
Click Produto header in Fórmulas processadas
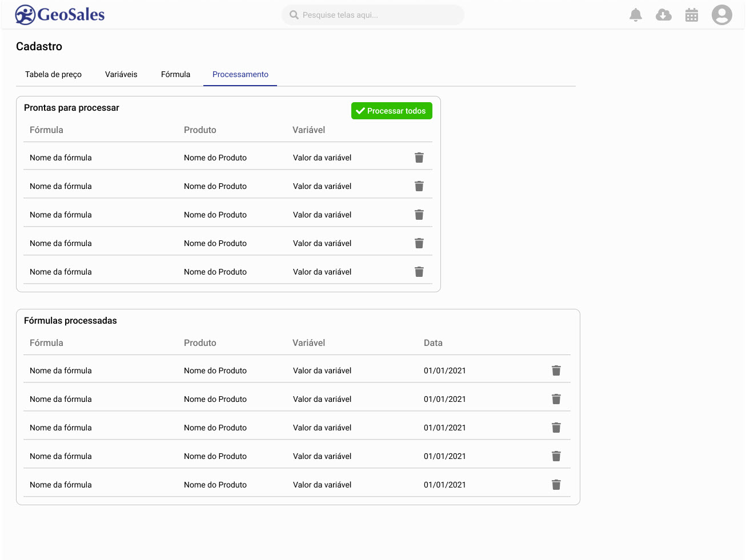200,343
